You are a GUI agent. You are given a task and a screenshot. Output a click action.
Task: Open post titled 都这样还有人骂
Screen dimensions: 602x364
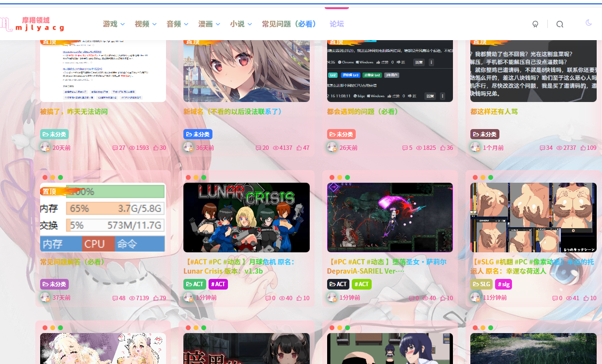click(494, 112)
